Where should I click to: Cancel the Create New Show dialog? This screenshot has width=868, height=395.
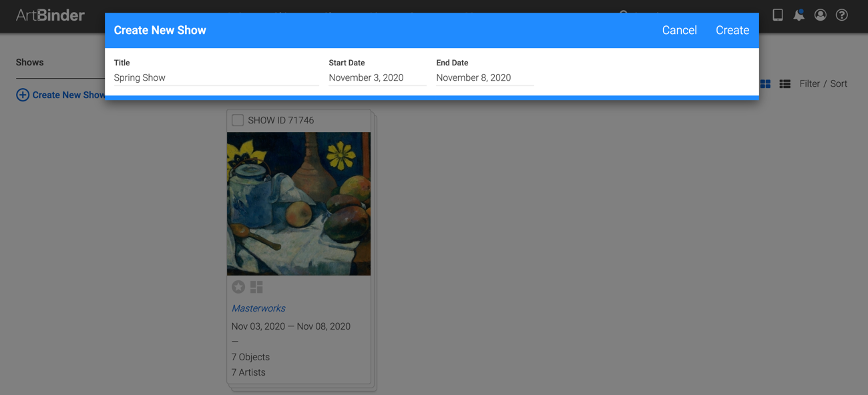pos(679,30)
